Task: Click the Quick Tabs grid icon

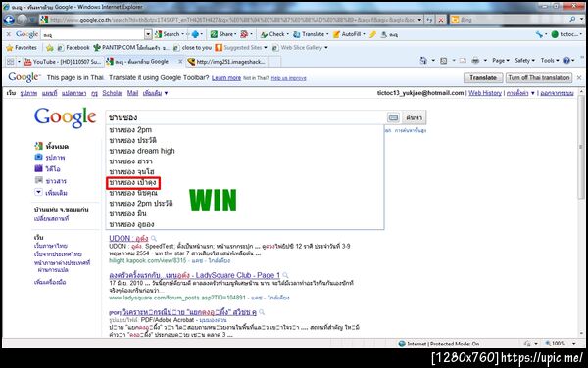Action: coord(11,62)
